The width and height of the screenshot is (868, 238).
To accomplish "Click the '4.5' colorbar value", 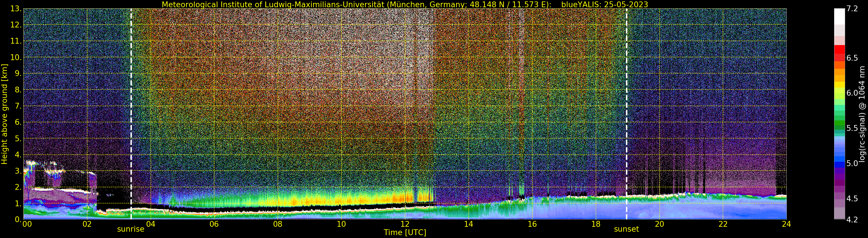I will coord(852,198).
